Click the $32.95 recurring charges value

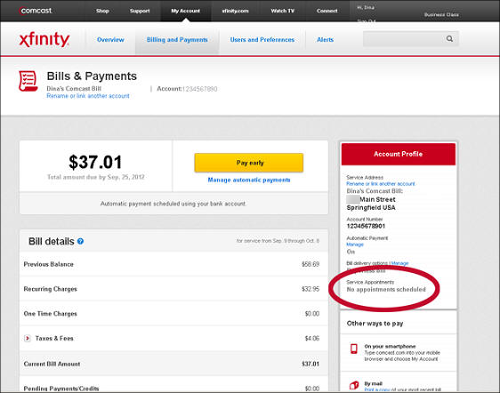point(310,289)
